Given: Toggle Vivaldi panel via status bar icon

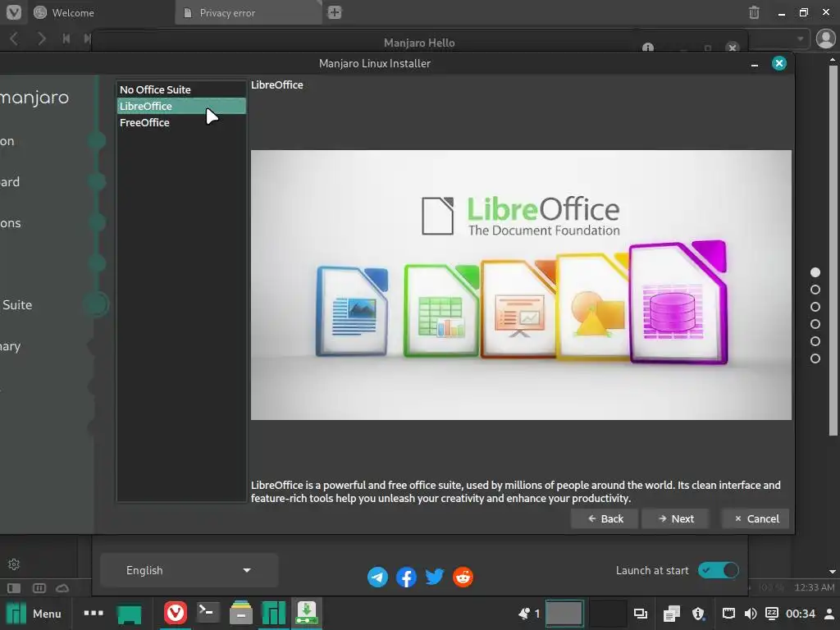Looking at the screenshot, I should (x=14, y=588).
